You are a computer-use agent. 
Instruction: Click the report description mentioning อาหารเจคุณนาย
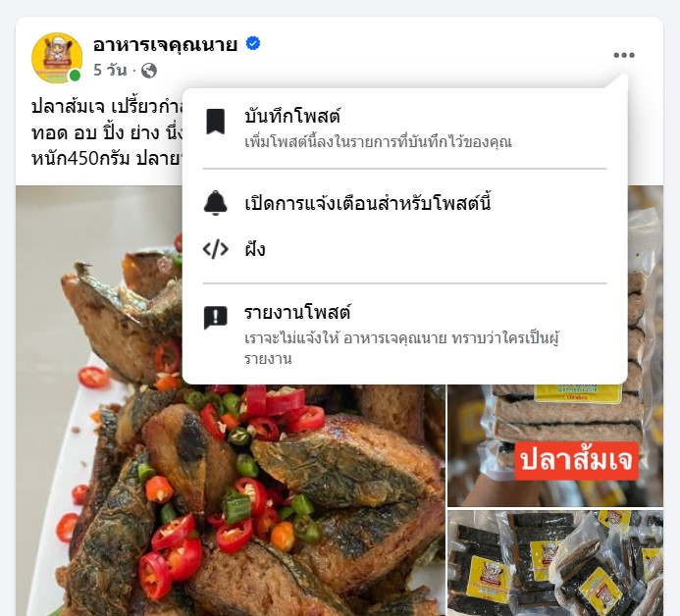click(401, 348)
